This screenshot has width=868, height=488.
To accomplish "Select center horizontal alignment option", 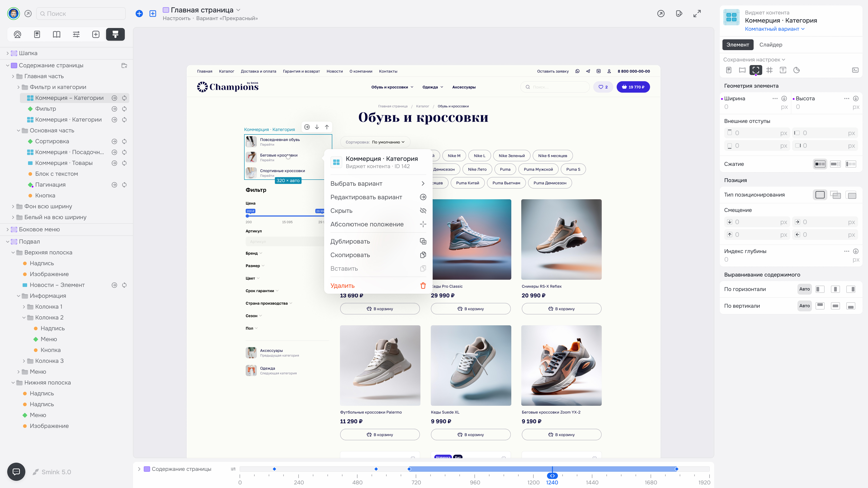I will (x=835, y=289).
